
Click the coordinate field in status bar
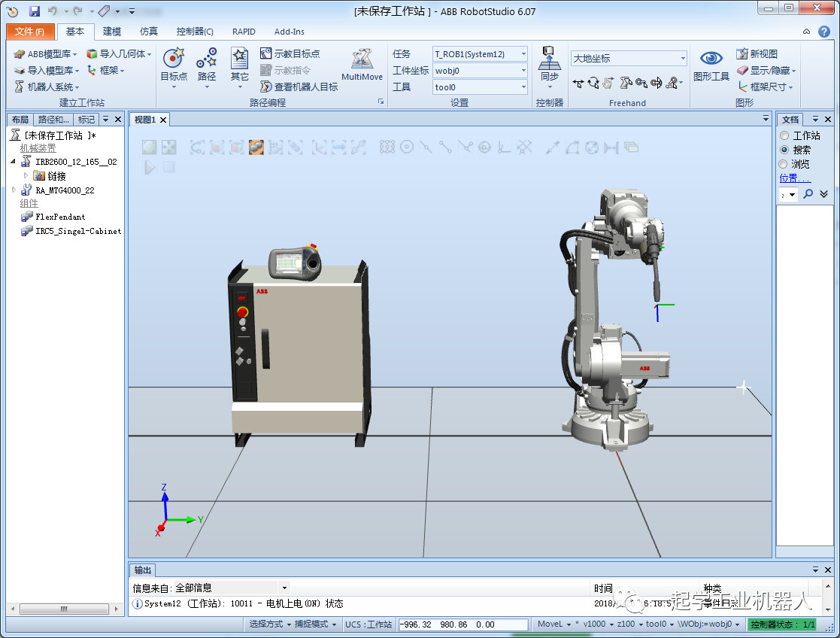(x=462, y=624)
